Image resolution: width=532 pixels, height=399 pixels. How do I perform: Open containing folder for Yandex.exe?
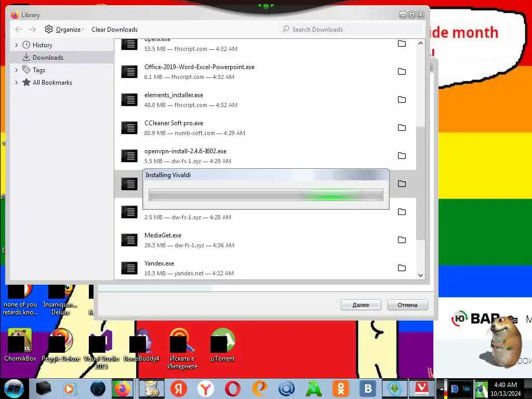pyautogui.click(x=402, y=268)
